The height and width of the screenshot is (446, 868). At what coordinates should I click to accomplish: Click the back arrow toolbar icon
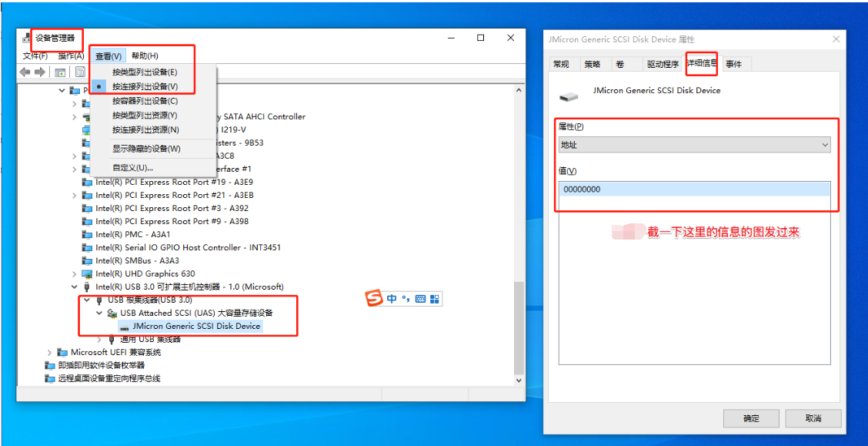[x=25, y=72]
